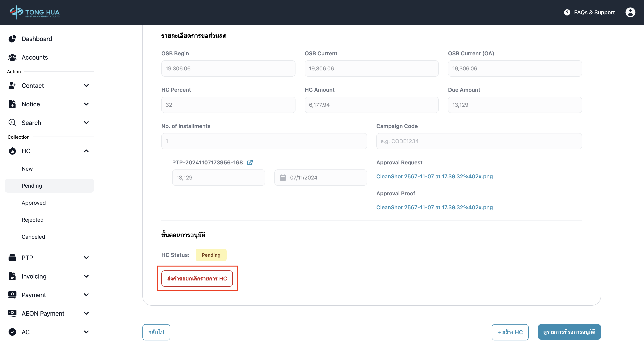Click the user profile avatar icon
The image size is (644, 359).
coord(630,12)
